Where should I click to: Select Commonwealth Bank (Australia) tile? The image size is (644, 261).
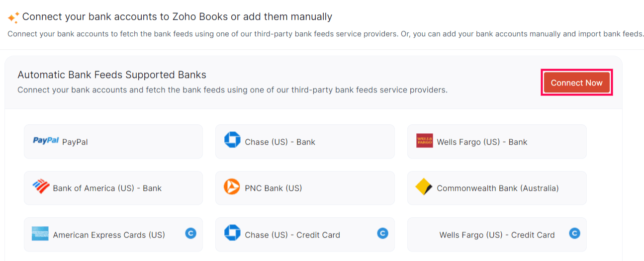coord(497,188)
